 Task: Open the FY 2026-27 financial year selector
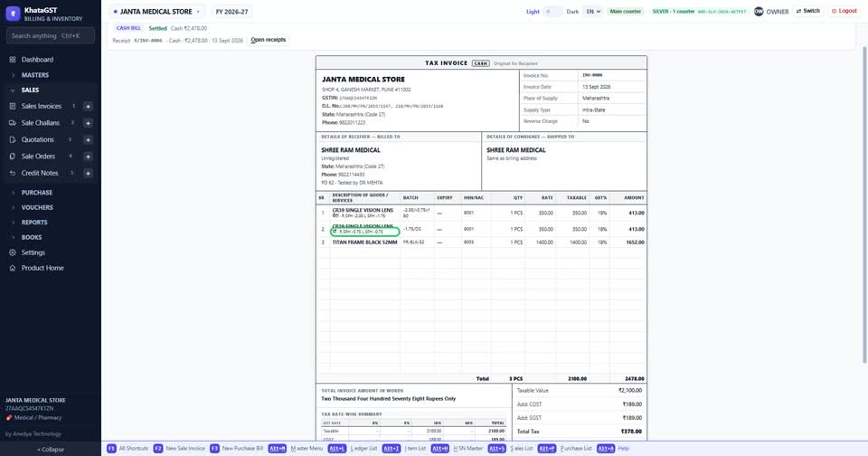(232, 11)
